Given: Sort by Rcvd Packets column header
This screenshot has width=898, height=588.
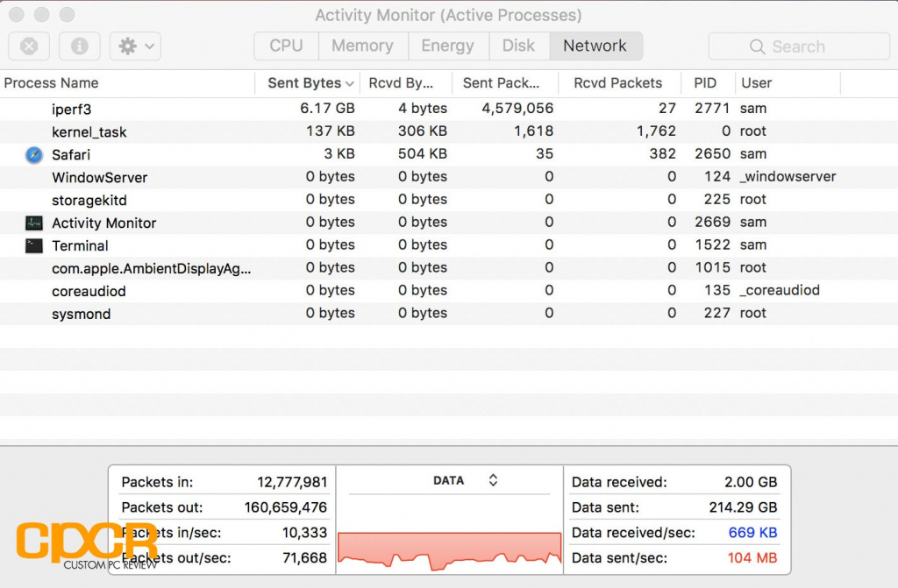Looking at the screenshot, I should [617, 83].
